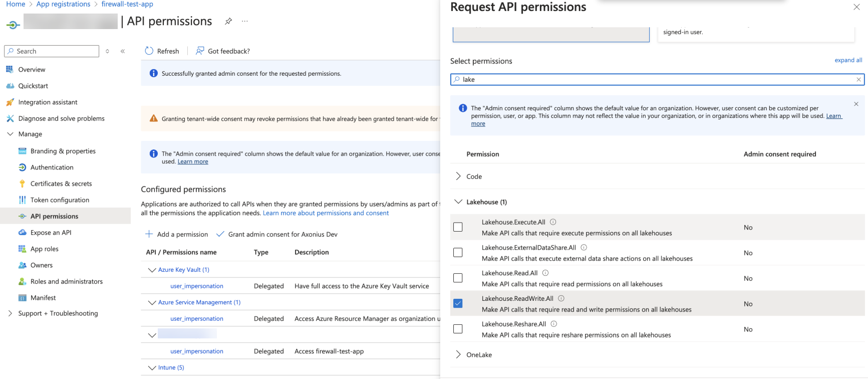Click Azure Key Vault user_impersonation link

197,286
